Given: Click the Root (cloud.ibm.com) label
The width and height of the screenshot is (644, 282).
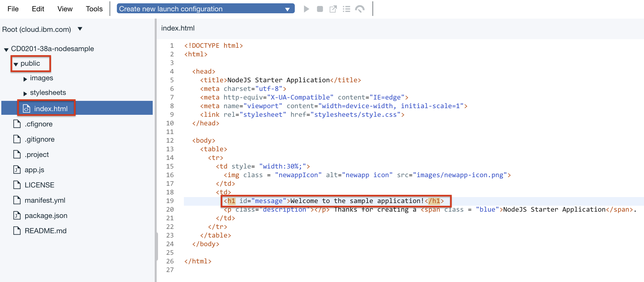Looking at the screenshot, I should click(37, 30).
